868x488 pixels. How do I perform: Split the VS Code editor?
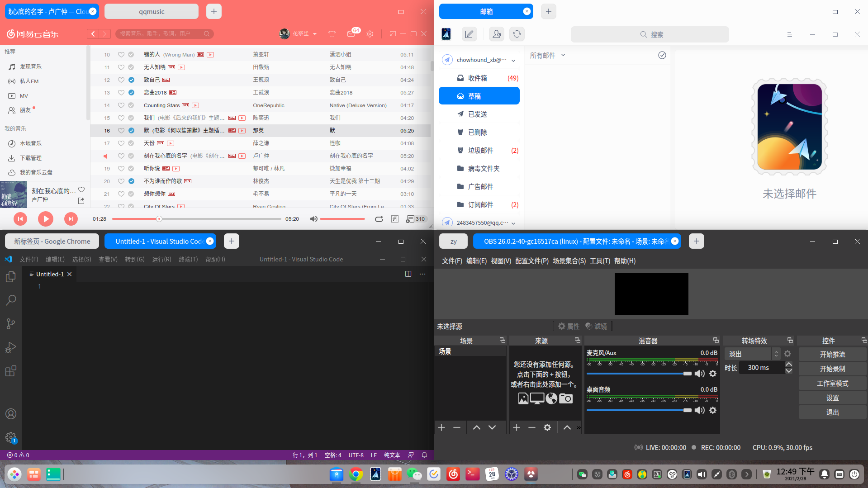pos(408,274)
